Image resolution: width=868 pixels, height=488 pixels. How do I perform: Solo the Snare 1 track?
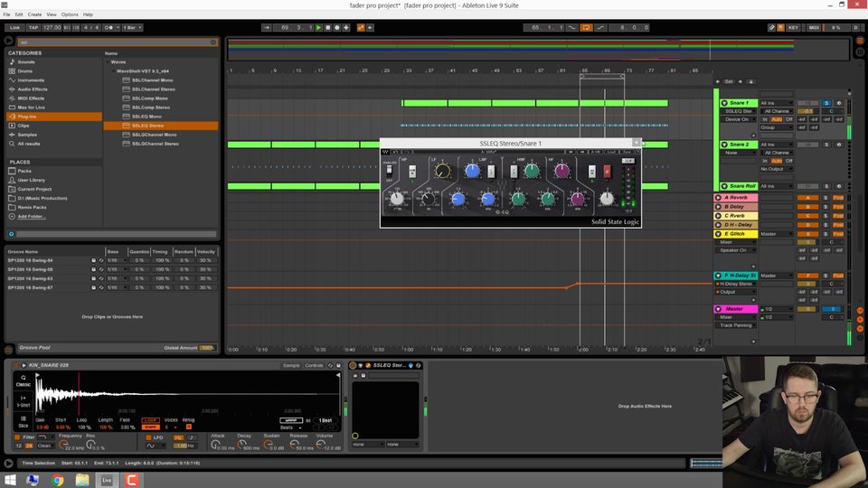click(826, 103)
